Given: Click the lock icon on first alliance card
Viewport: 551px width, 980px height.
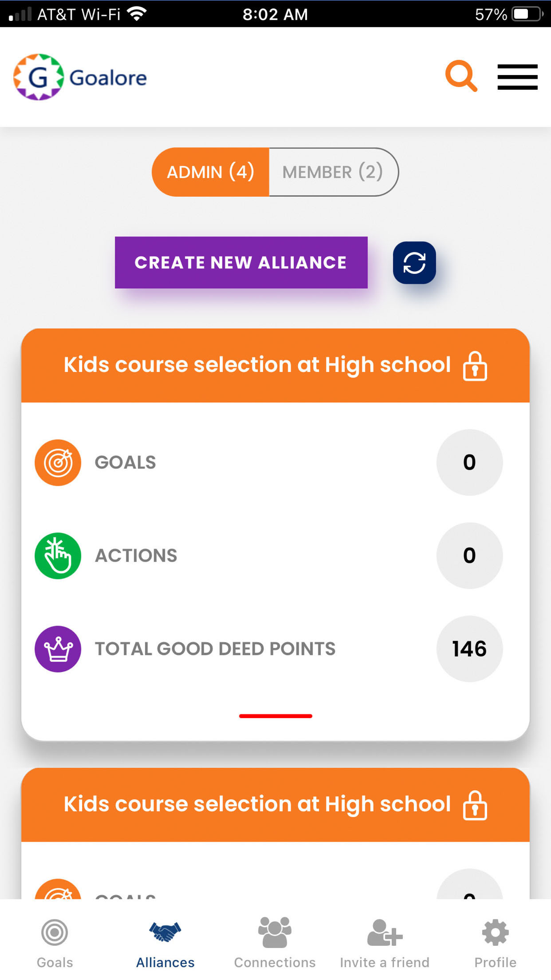Looking at the screenshot, I should (475, 366).
